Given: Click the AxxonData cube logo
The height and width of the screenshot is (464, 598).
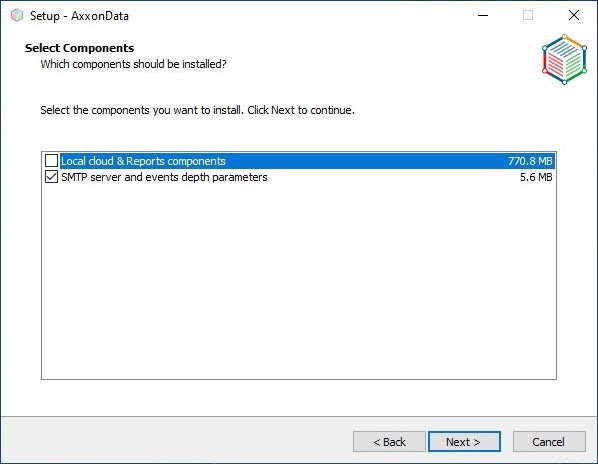Looking at the screenshot, I should pyautogui.click(x=564, y=59).
